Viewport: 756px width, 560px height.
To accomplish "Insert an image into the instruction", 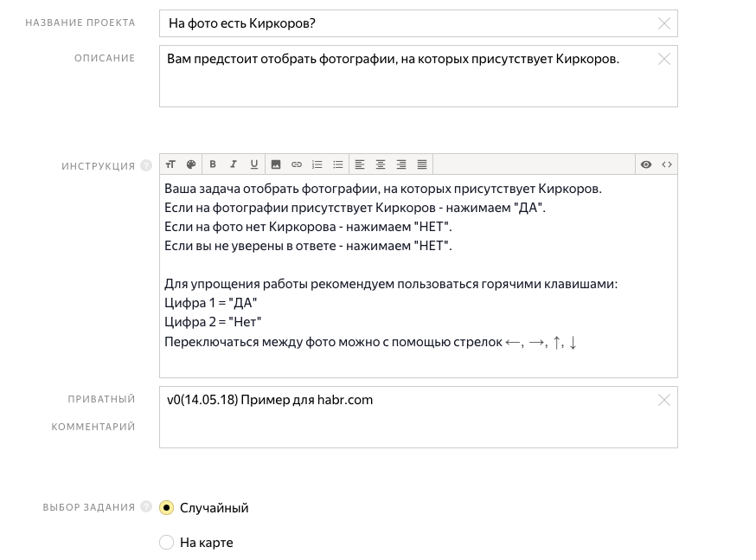I will pos(276,164).
